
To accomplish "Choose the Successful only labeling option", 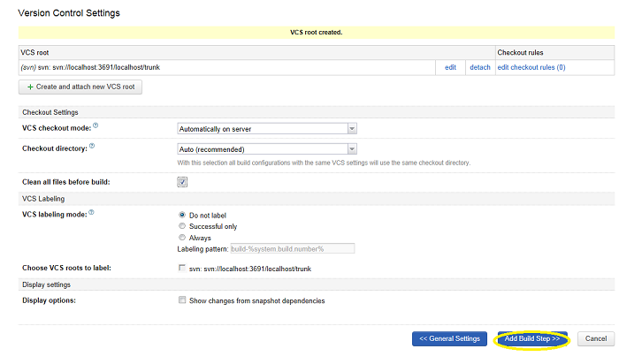I will pyautogui.click(x=182, y=226).
